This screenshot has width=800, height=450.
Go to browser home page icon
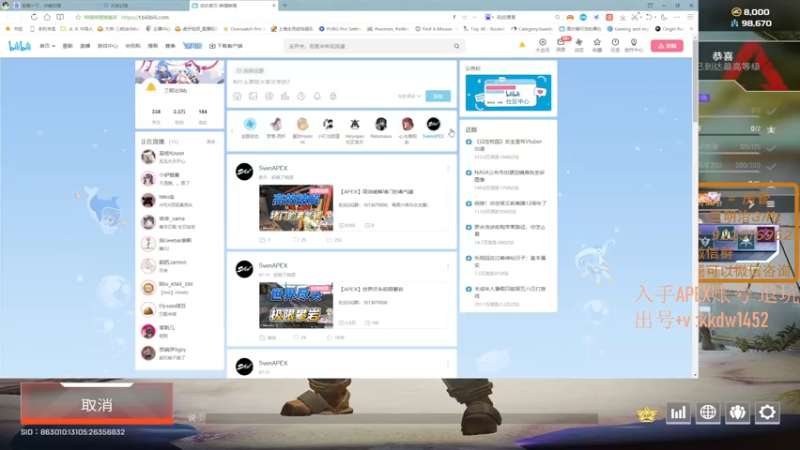point(47,17)
